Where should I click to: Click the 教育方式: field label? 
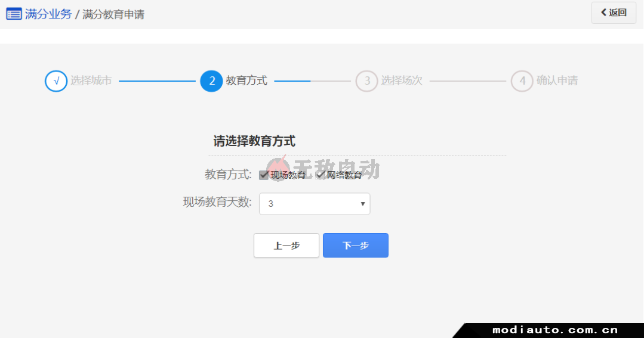click(229, 174)
